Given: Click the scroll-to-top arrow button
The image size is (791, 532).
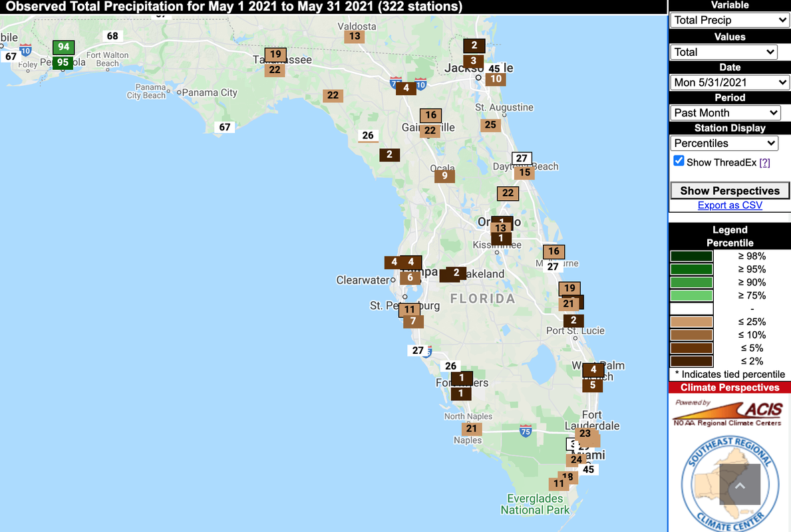Looking at the screenshot, I should 740,485.
